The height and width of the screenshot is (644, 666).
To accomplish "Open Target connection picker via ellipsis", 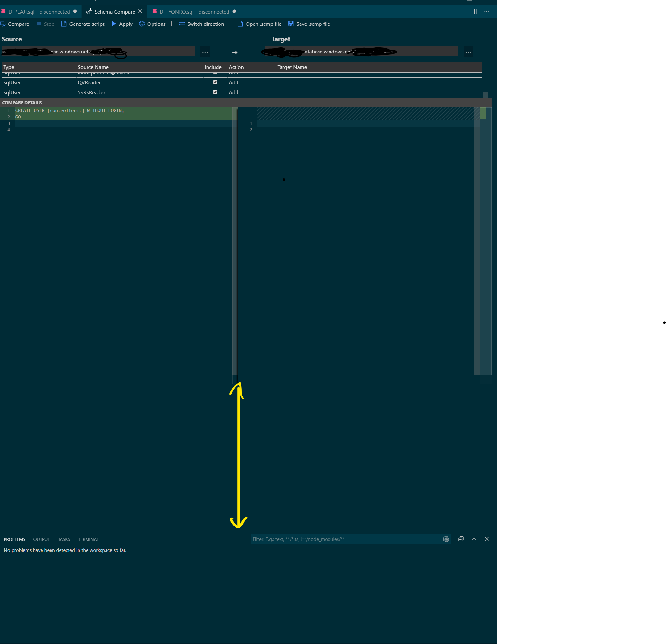I will coord(468,52).
